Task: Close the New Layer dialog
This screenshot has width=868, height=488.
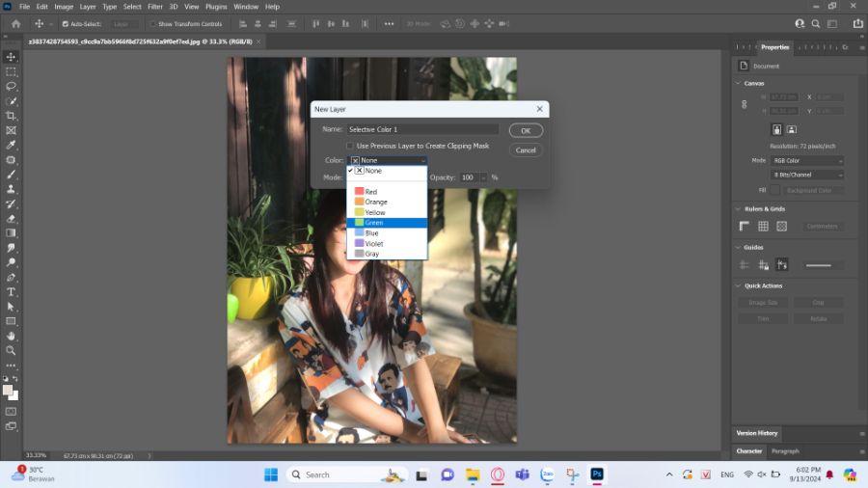Action: click(540, 109)
